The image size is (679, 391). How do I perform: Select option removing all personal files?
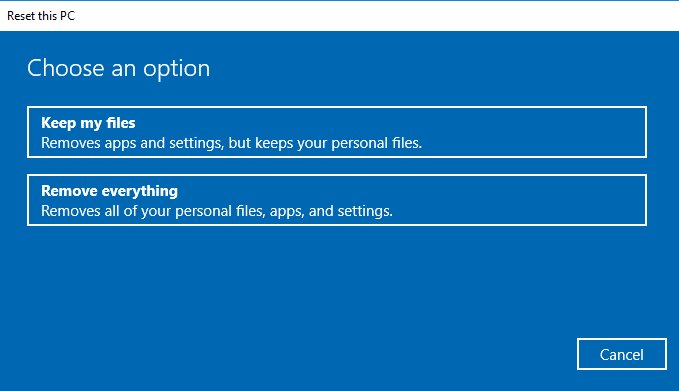337,200
